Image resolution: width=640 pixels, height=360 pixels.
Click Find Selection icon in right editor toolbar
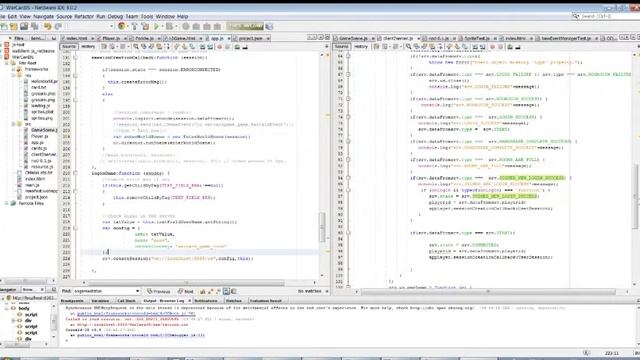pos(408,47)
